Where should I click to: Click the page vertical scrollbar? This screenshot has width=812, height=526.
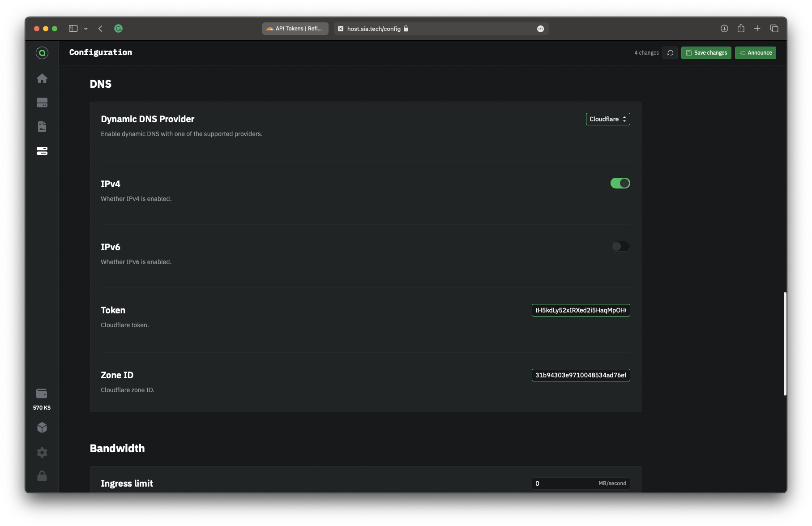point(785,343)
